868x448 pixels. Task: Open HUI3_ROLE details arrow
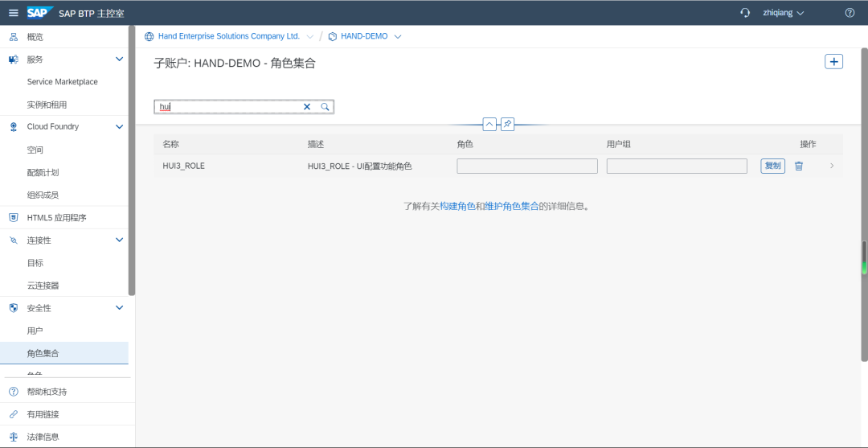832,166
